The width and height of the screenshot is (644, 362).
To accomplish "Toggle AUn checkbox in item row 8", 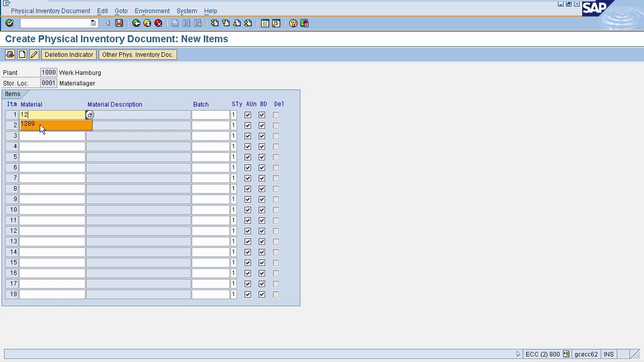I will (x=248, y=189).
